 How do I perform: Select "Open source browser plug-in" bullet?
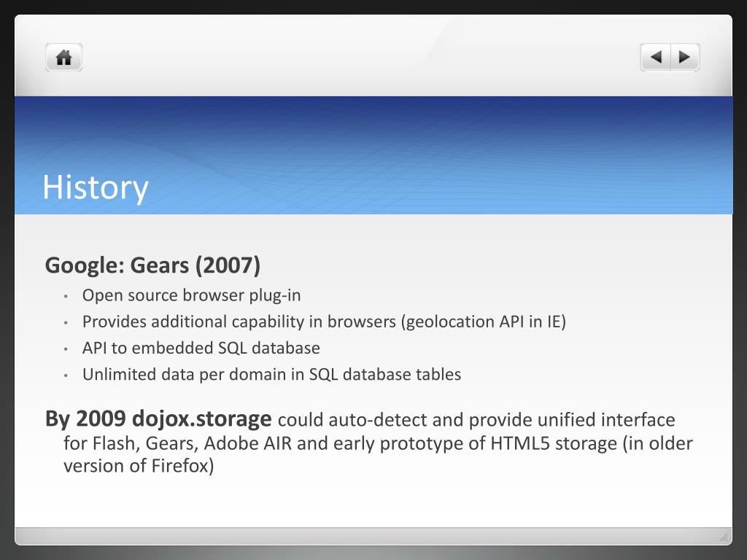[191, 295]
